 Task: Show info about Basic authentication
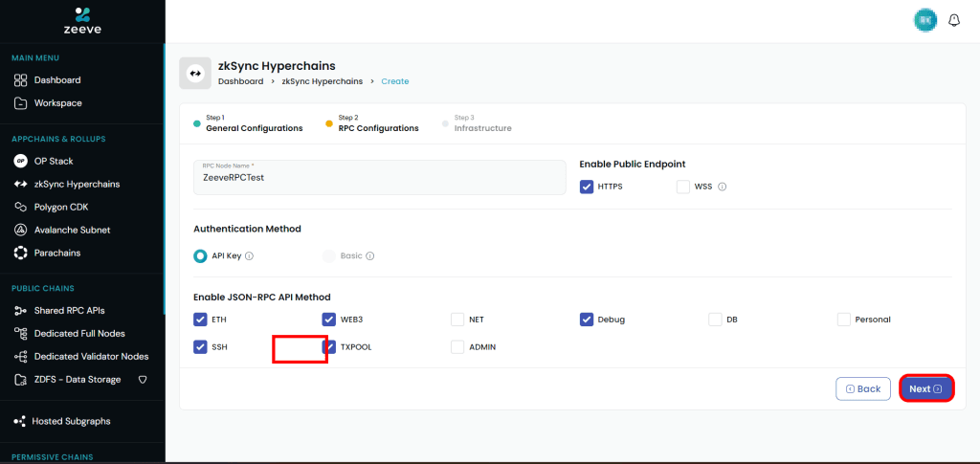coord(370,256)
